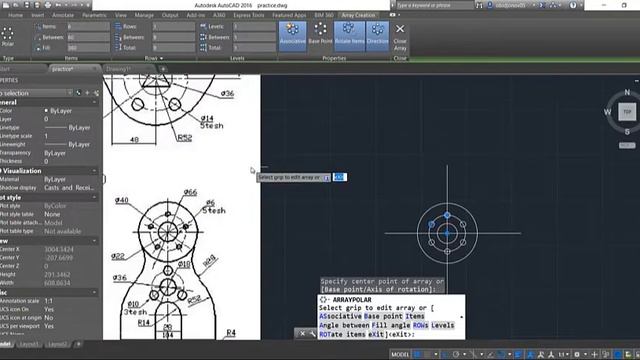Click the Layout1 tab

[x=29, y=344]
